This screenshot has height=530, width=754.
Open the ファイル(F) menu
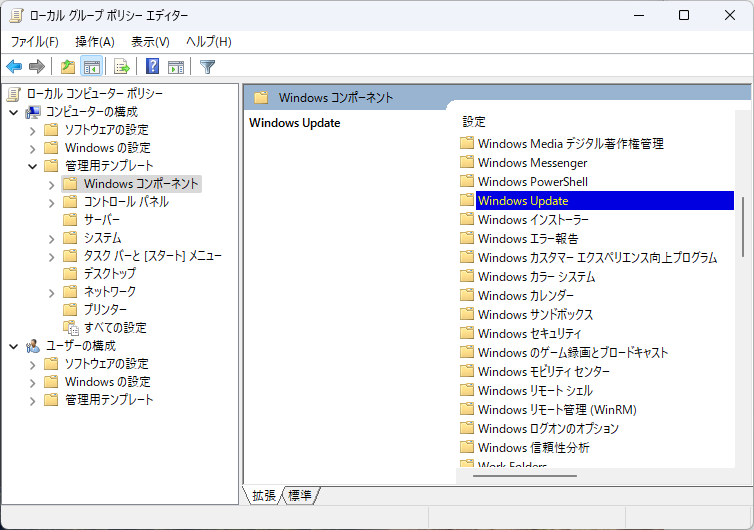point(35,42)
